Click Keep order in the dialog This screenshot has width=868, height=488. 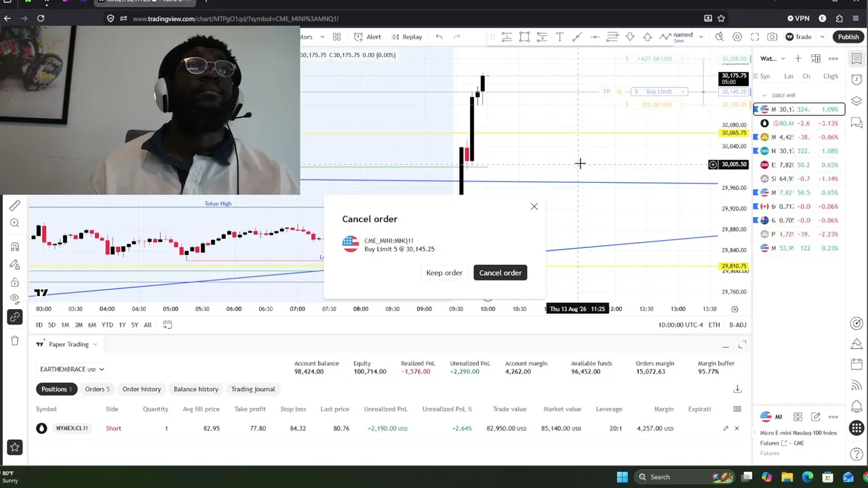click(x=444, y=272)
